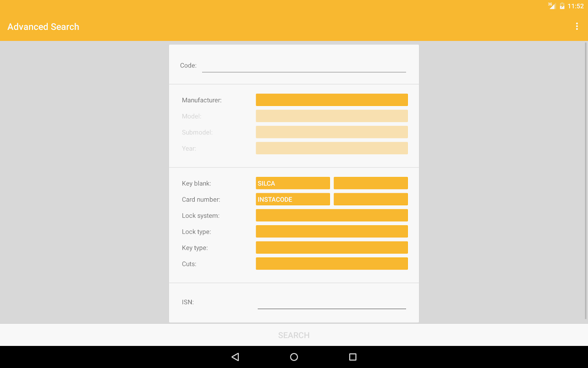Open the Manufacturer dropdown
Screen dimensions: 588x368
pyautogui.click(x=332, y=99)
